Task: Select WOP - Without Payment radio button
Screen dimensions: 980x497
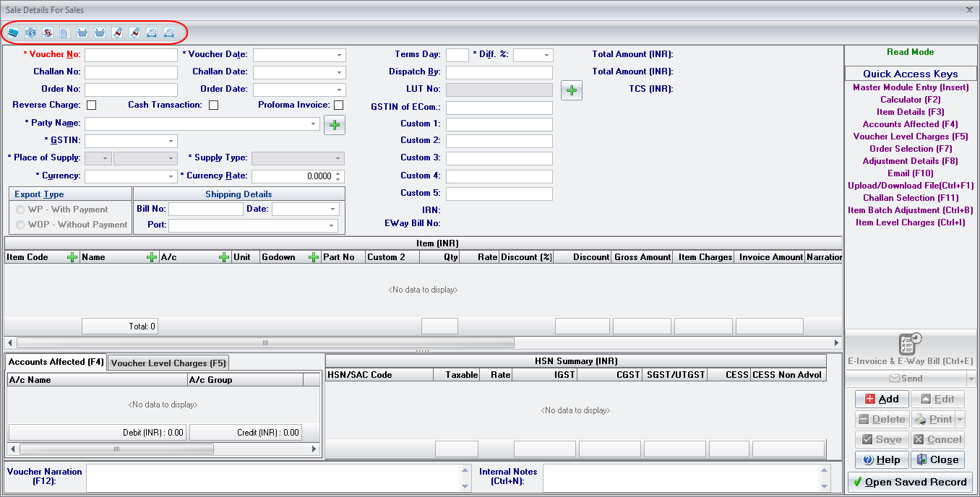Action: 21,225
